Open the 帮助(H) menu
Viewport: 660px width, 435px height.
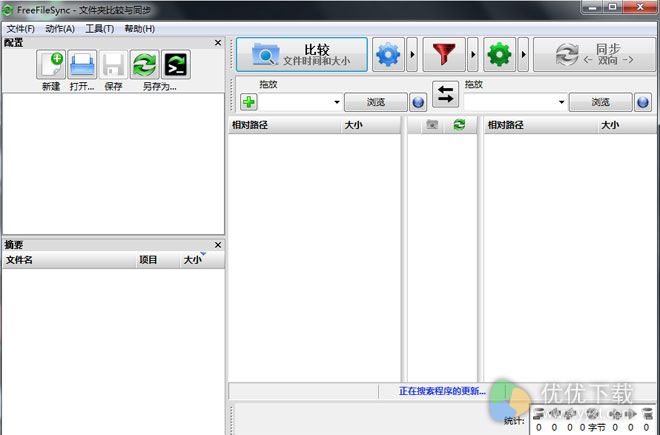pos(139,29)
